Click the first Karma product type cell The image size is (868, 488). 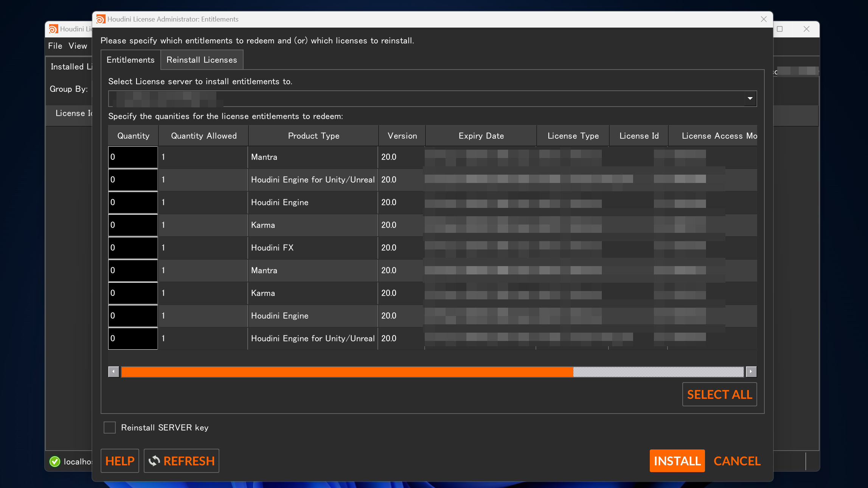(x=313, y=225)
